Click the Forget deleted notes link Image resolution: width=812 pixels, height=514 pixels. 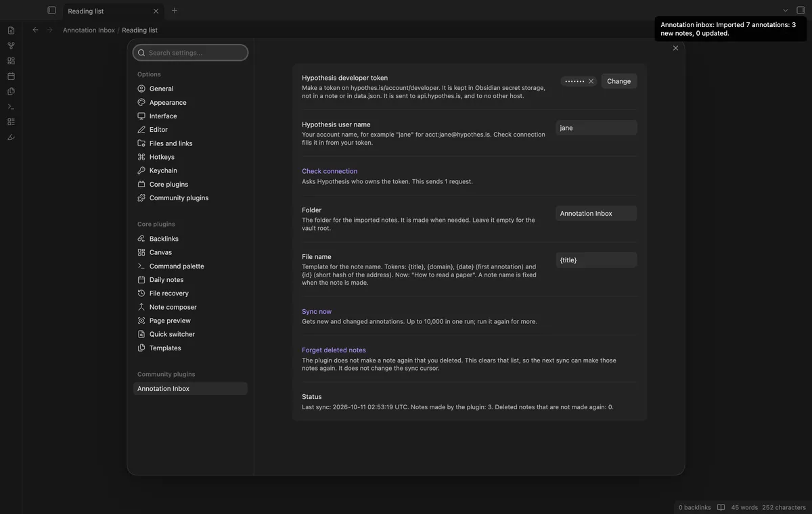(x=334, y=350)
